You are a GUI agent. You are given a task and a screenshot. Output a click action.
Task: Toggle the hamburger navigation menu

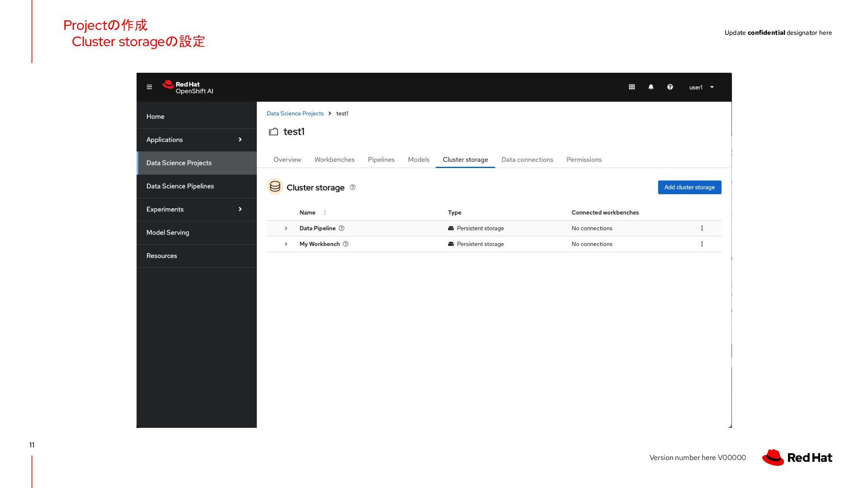point(149,87)
